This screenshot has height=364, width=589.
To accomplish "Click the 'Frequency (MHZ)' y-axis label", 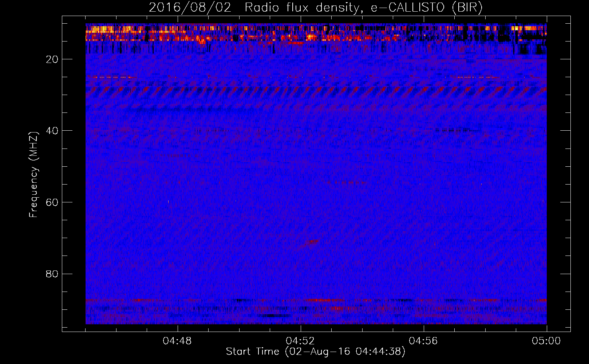I will pyautogui.click(x=33, y=175).
